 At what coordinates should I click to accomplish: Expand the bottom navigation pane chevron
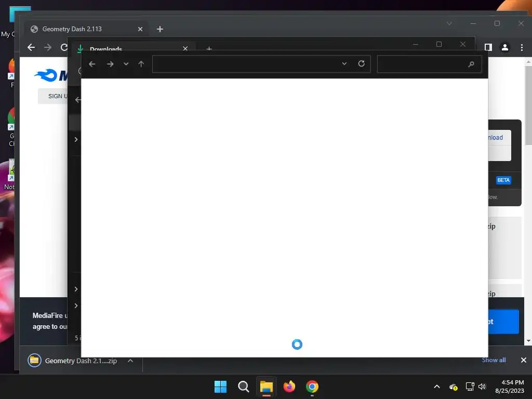coord(76,305)
